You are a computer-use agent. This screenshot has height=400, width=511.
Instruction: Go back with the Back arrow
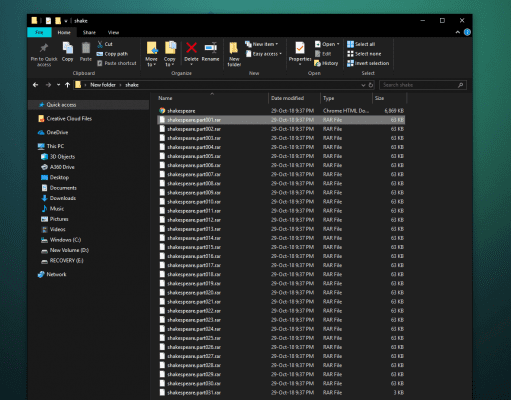[x=35, y=85]
